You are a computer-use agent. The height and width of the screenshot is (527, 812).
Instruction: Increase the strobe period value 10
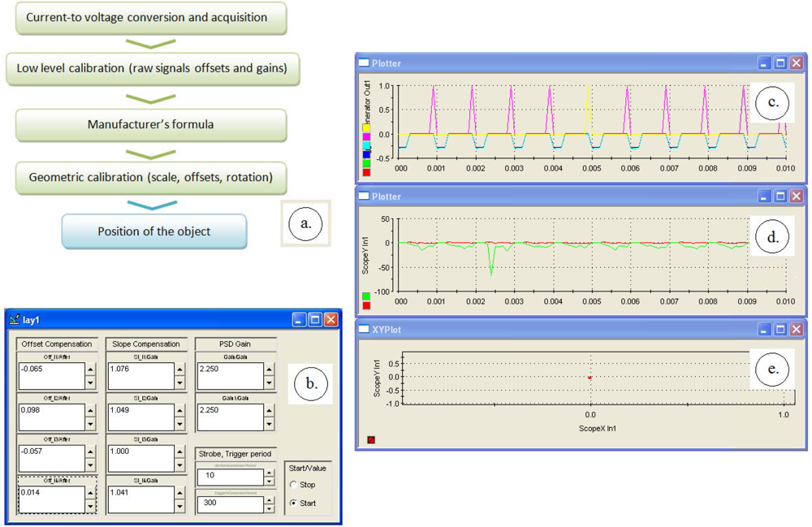(x=270, y=473)
